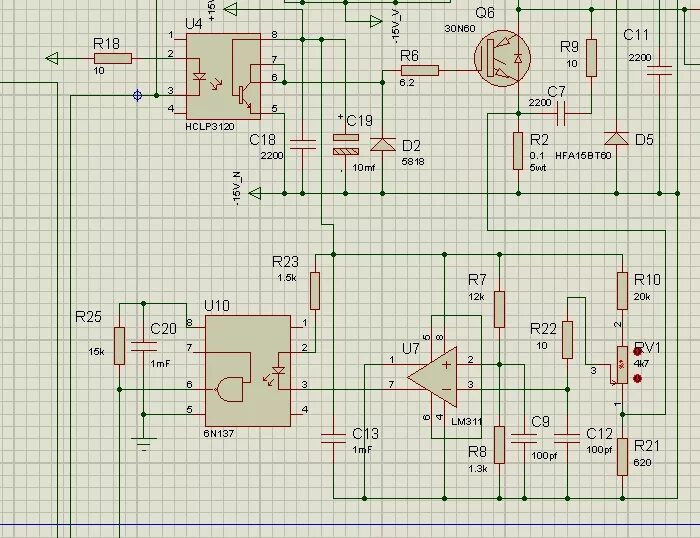Select the U4 HCLP3120 optocoupler body
Image resolution: width=700 pixels, height=538 pixels.
(x=224, y=76)
